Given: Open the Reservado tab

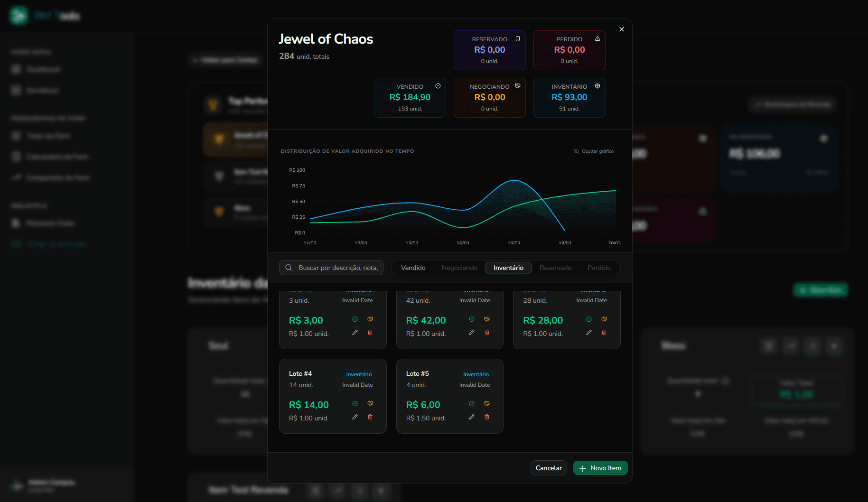Looking at the screenshot, I should 555,268.
